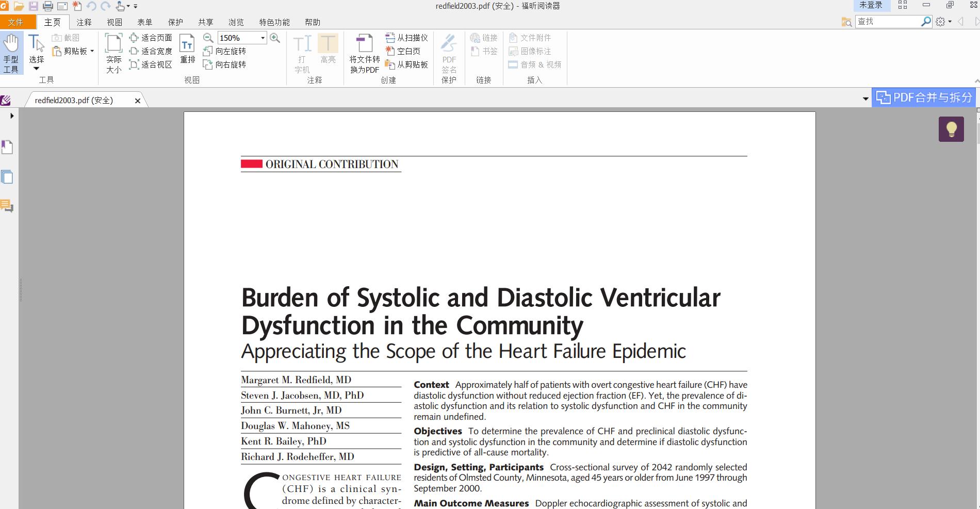Rotate the page left (向左旋转)
Image resolution: width=980 pixels, height=509 pixels.
click(225, 51)
